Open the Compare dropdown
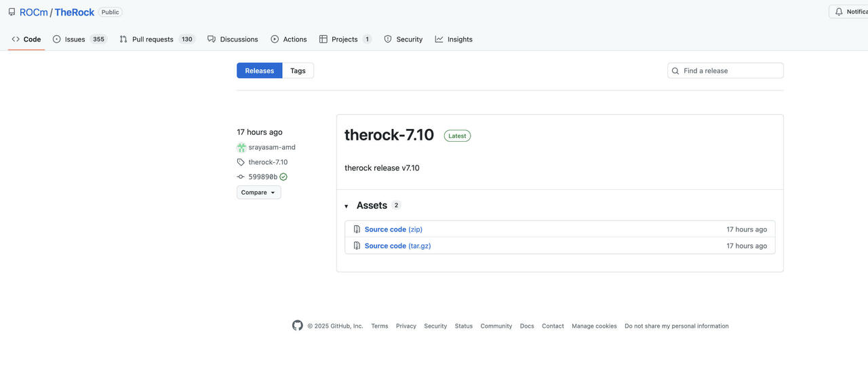 pyautogui.click(x=258, y=193)
